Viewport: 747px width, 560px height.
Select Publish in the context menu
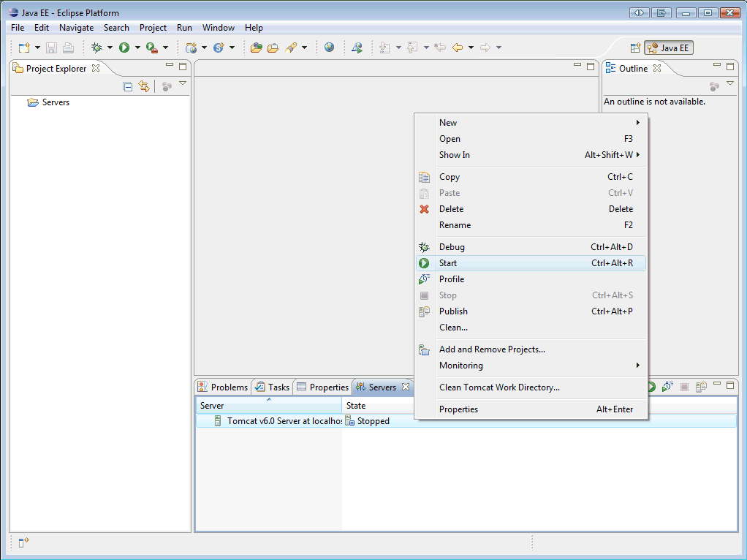click(x=531, y=311)
